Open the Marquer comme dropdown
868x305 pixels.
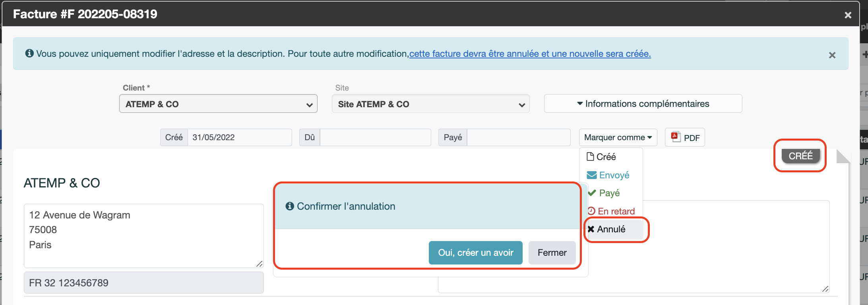click(618, 137)
